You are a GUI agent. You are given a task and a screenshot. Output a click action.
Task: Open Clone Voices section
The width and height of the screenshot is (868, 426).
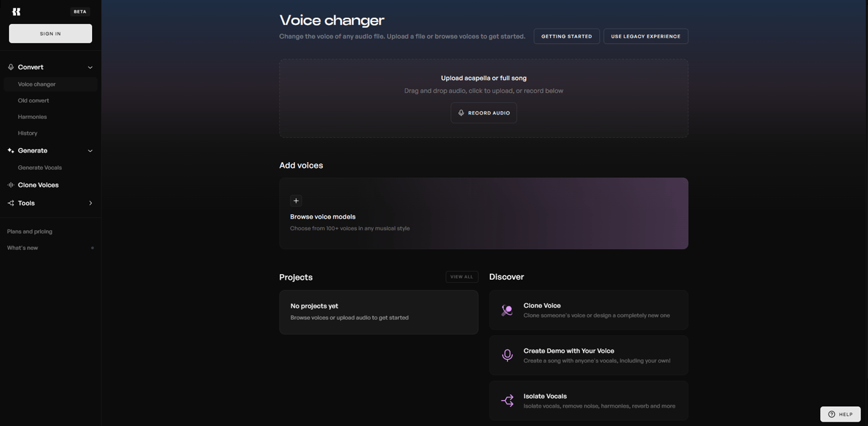point(38,185)
